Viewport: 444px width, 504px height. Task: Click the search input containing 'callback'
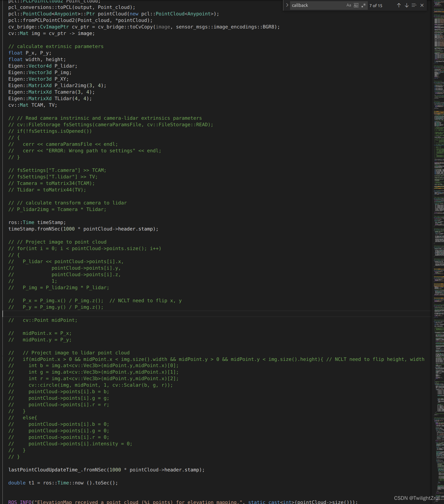pyautogui.click(x=317, y=5)
